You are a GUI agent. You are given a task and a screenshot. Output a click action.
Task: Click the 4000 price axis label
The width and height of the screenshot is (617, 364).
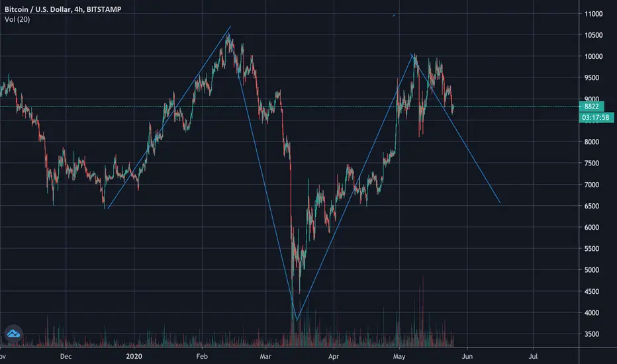(x=592, y=312)
